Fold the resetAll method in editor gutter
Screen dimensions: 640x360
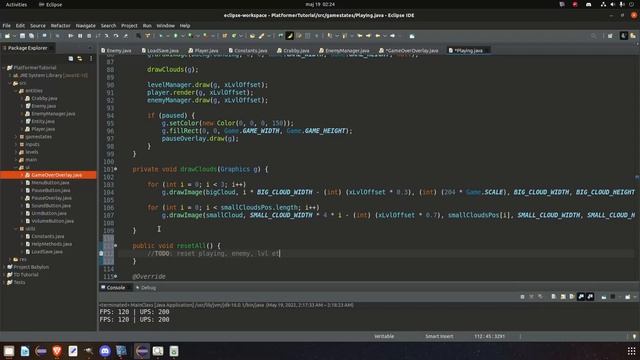coord(116,246)
